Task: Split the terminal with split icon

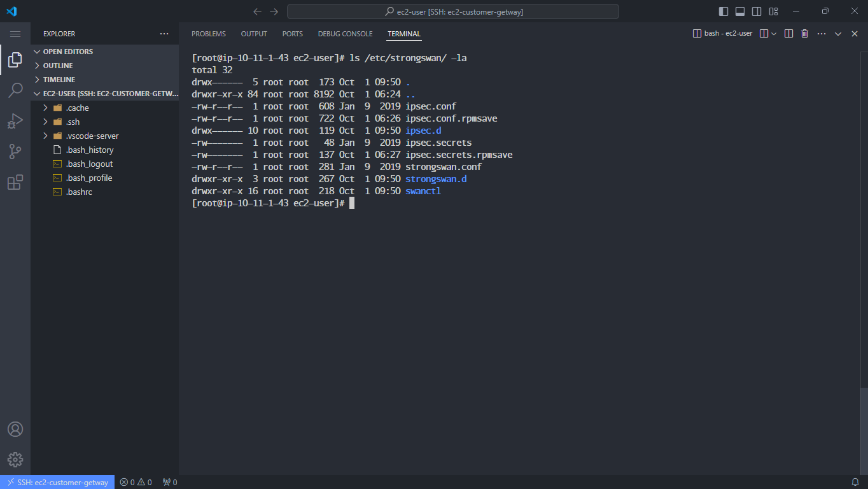Action: pos(788,33)
